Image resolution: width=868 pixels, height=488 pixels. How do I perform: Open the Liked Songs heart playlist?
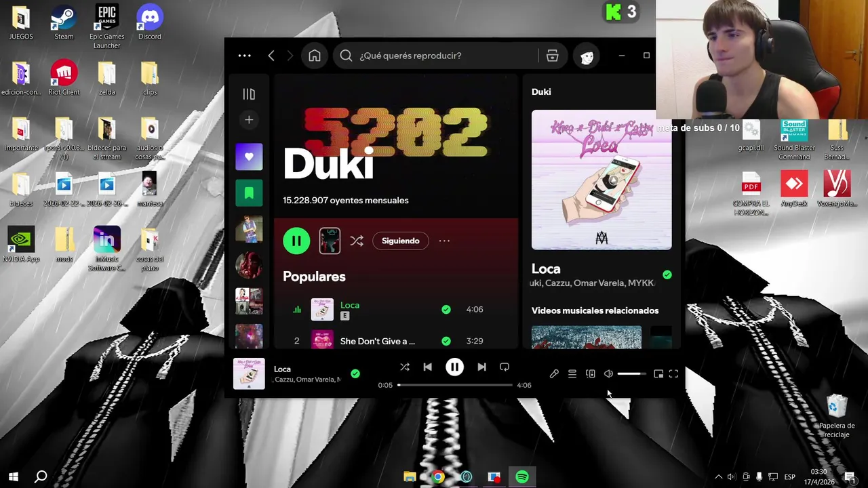tap(249, 157)
